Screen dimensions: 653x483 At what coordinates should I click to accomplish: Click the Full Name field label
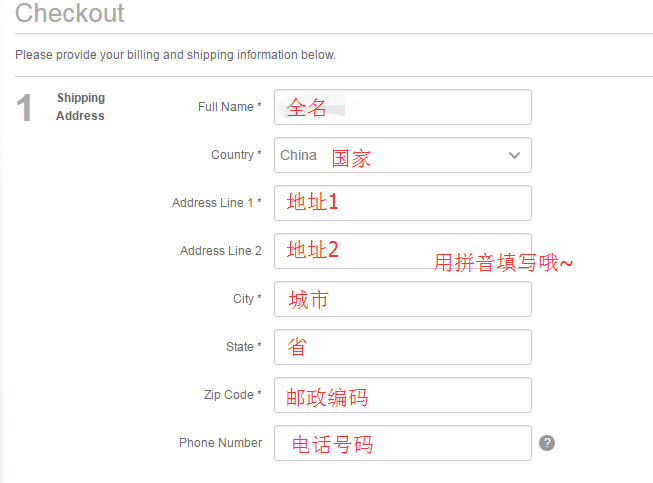tap(230, 107)
